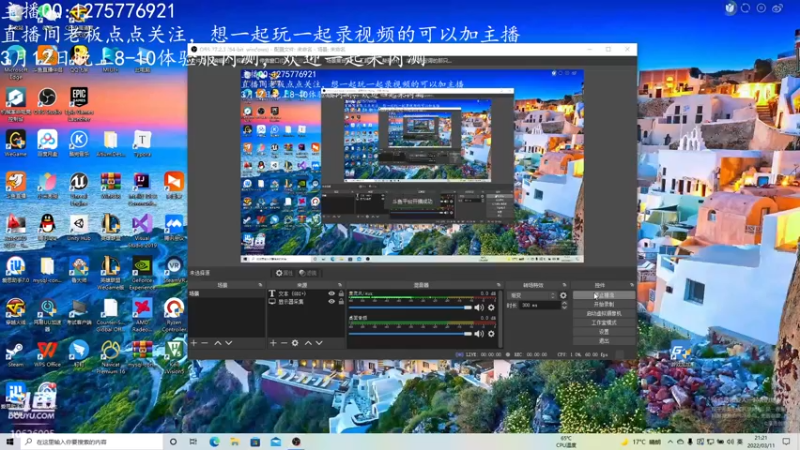
Task: Toggle lock on display capture source
Action: [x=341, y=302]
